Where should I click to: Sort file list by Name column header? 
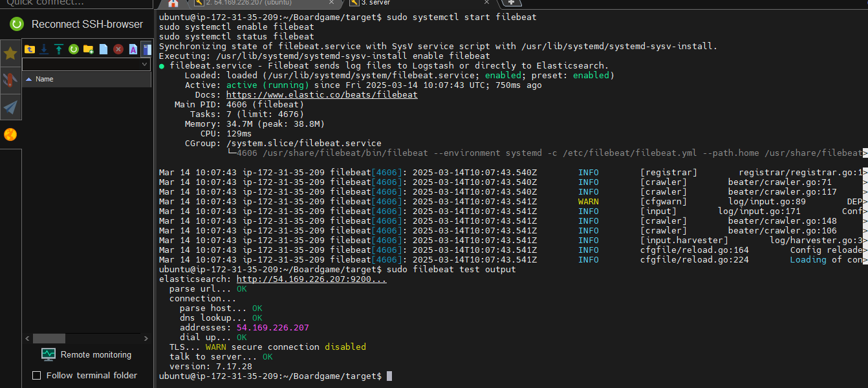click(x=87, y=79)
